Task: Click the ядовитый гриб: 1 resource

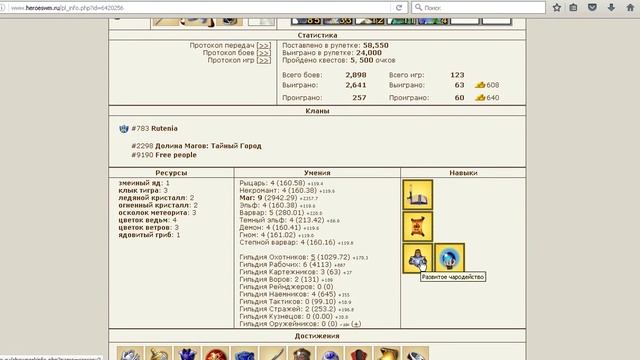Action: point(149,235)
